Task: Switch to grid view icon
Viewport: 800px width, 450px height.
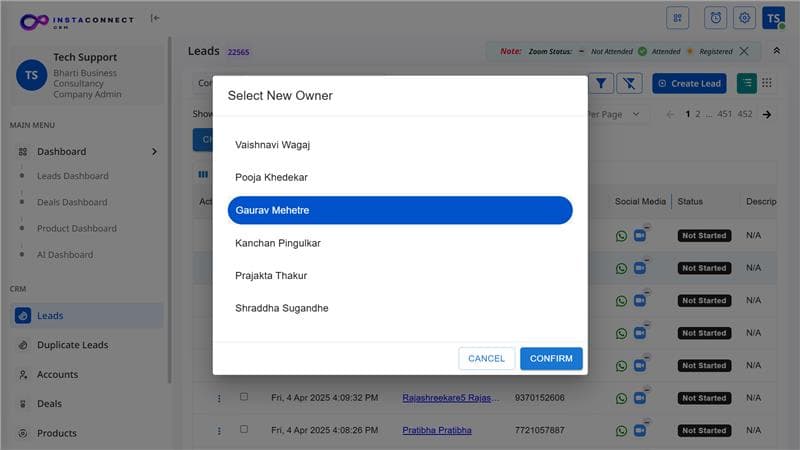Action: 767,83
